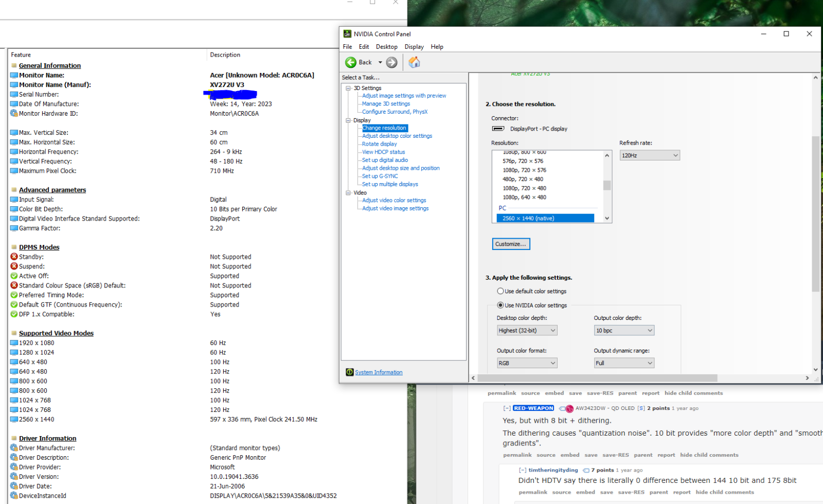Screen dimensions: 823x504
Task: Collapse the Display tree node
Action: click(x=348, y=120)
